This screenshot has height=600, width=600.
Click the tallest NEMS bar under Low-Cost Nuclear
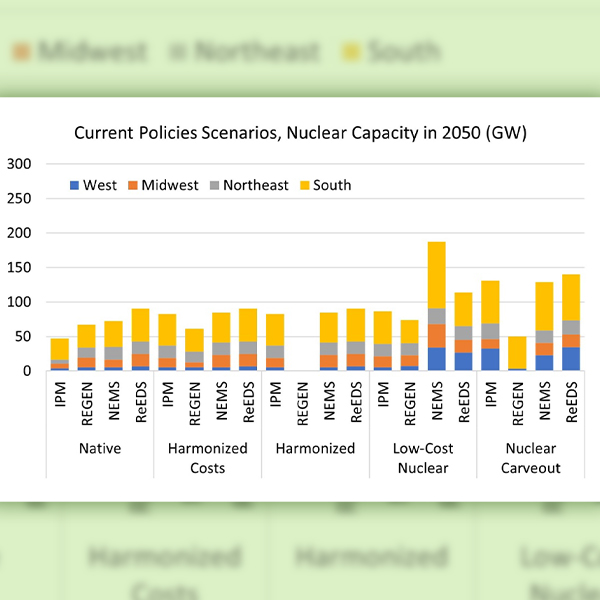click(x=437, y=305)
